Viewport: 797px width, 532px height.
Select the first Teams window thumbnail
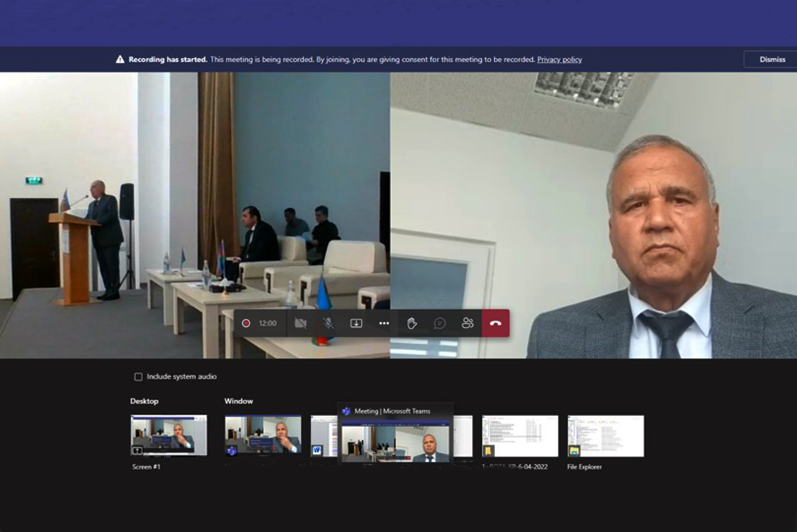pyautogui.click(x=263, y=435)
